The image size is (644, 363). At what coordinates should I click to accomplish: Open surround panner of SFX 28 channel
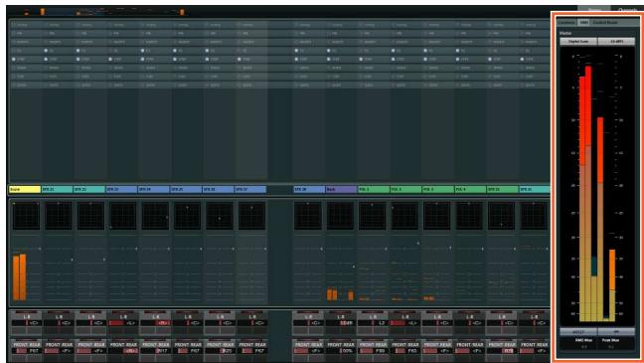(x=308, y=216)
